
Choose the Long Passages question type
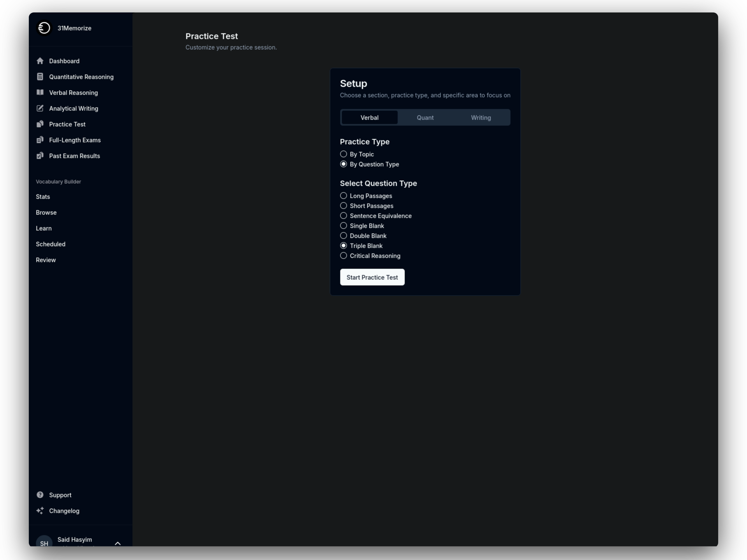click(344, 196)
